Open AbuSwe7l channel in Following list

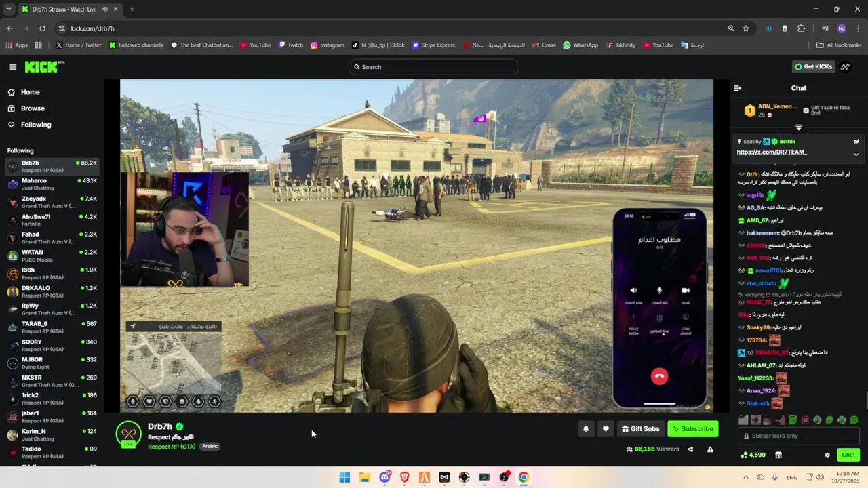click(x=52, y=220)
